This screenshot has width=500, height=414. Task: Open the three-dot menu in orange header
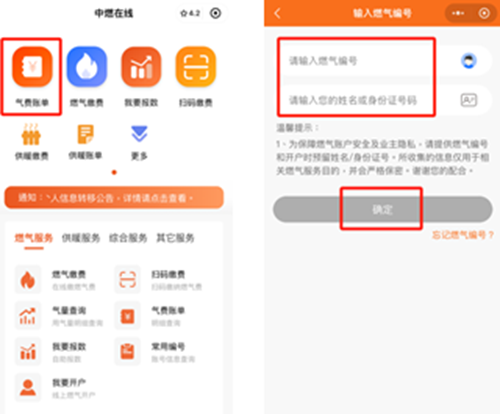458,13
